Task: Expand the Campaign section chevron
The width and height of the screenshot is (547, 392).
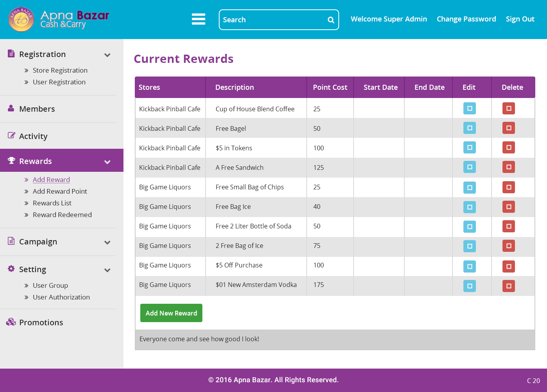Action: pos(107,242)
